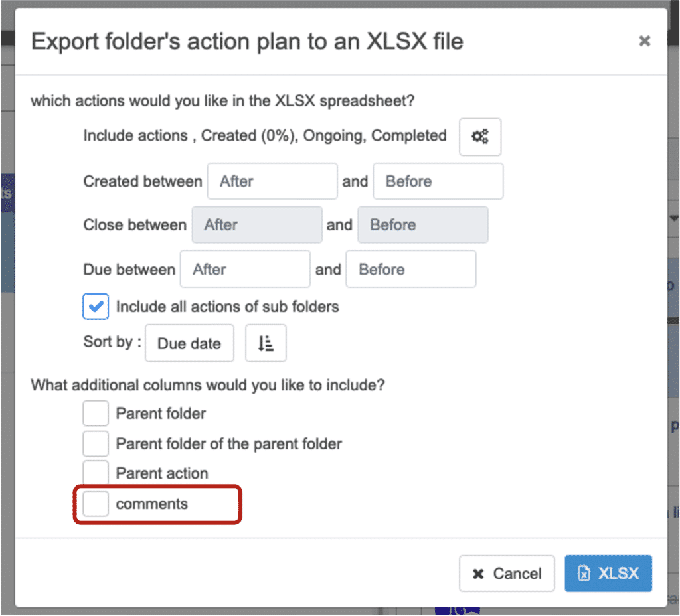Click the Parent folder label text
Viewport: 680px width, 616px height.
click(x=161, y=413)
